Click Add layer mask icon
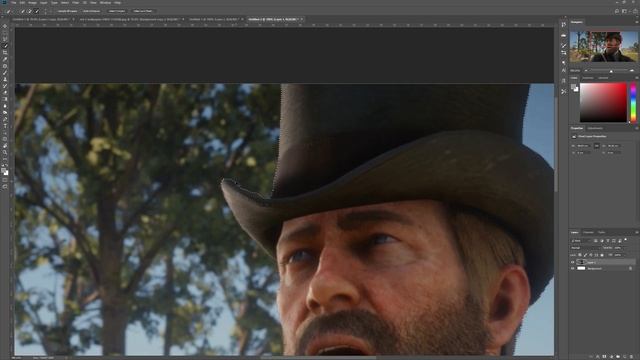 604,357
